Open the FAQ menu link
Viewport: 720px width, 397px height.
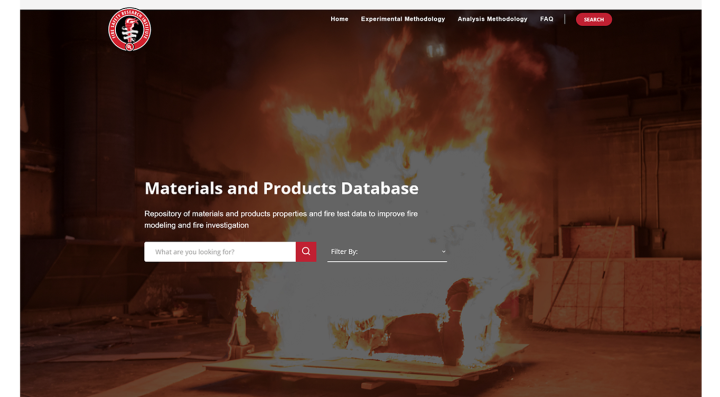(x=546, y=19)
